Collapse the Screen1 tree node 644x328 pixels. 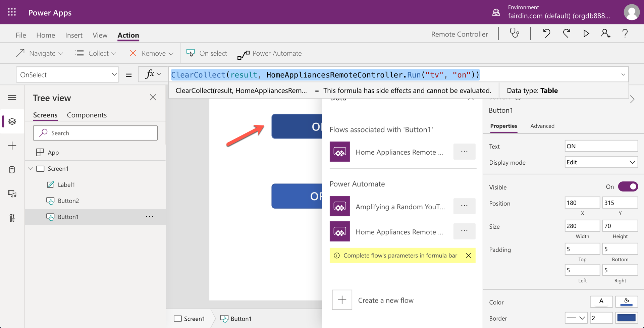pyautogui.click(x=31, y=169)
